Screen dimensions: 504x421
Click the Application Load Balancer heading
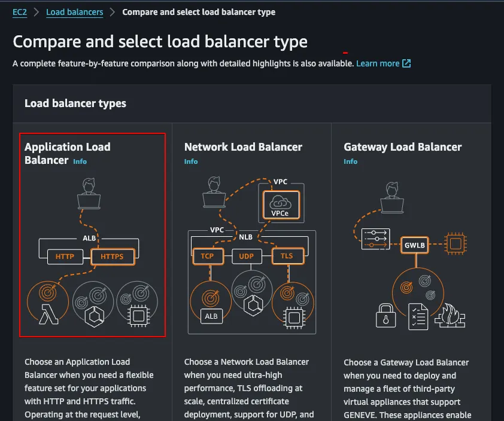(68, 153)
